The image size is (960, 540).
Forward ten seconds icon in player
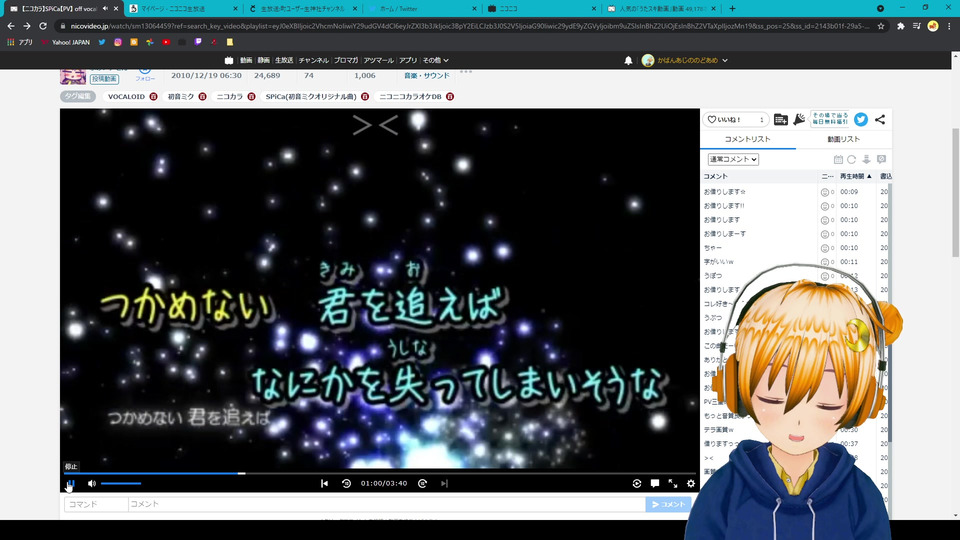coord(422,484)
